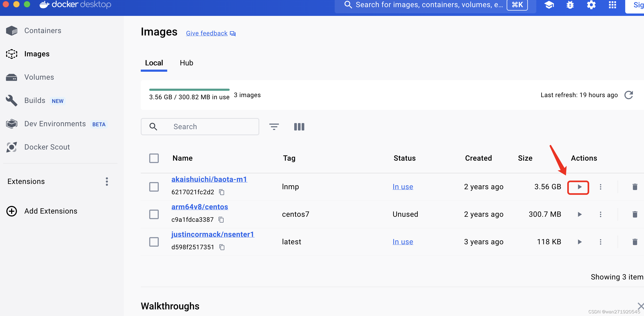Sort by the Size column header
This screenshot has width=644, height=316.
click(x=525, y=158)
